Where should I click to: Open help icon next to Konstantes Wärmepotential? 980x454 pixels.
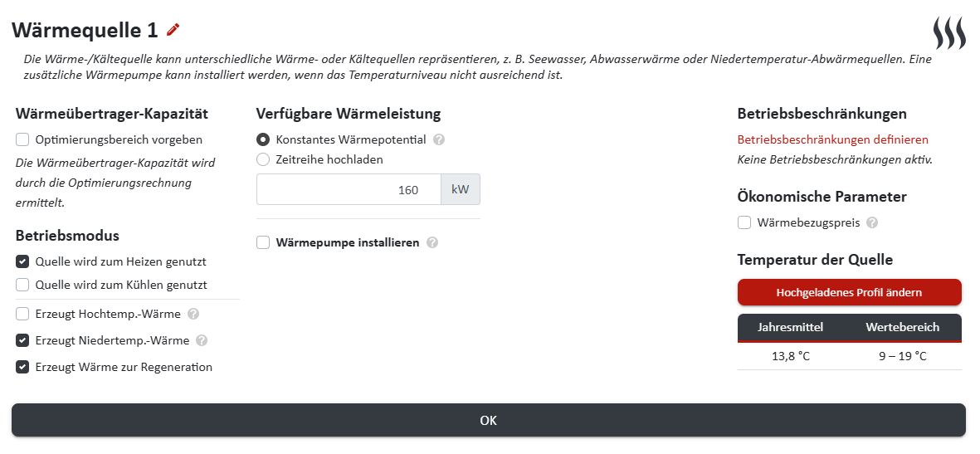439,139
